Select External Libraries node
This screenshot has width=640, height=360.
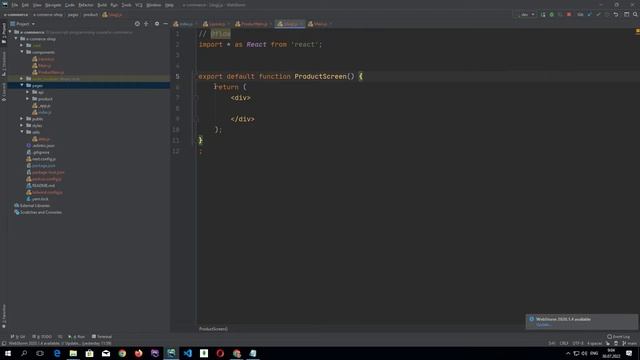point(35,206)
